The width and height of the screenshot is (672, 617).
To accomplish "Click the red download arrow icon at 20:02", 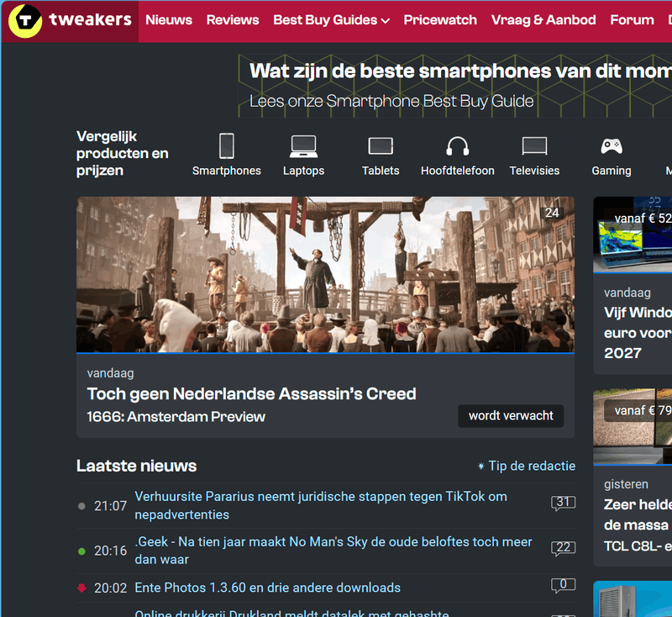I will coord(81,588).
